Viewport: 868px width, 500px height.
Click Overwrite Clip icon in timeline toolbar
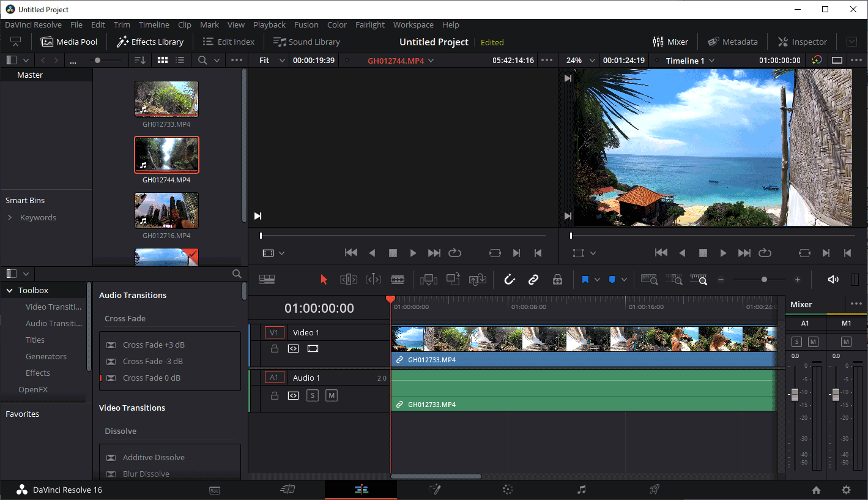click(453, 279)
